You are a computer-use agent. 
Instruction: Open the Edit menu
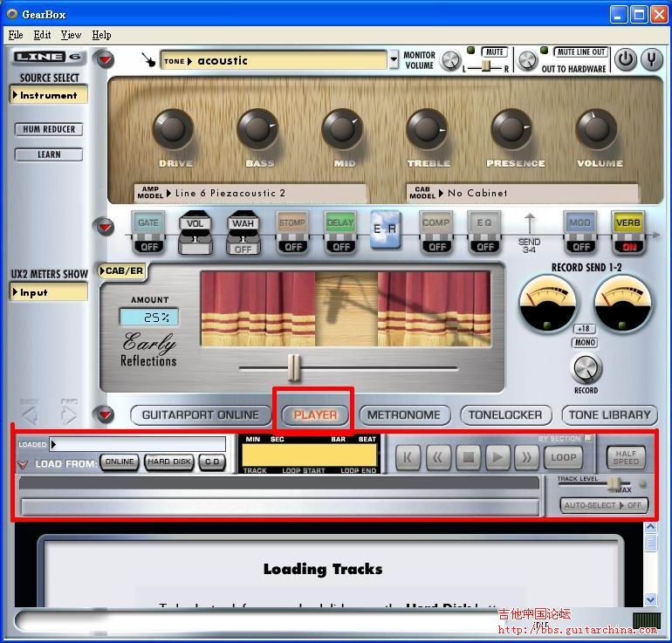pos(42,35)
